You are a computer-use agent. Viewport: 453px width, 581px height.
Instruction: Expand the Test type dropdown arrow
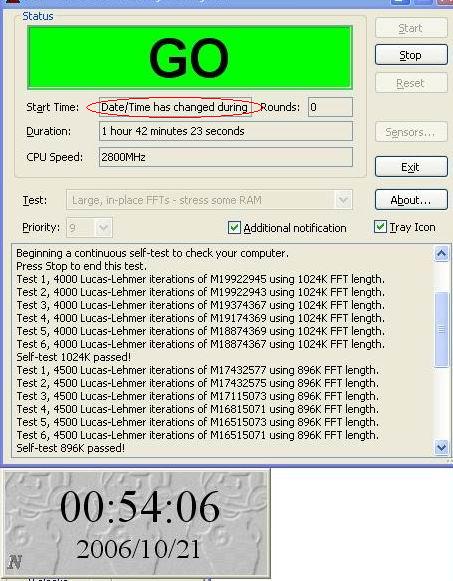[x=343, y=200]
